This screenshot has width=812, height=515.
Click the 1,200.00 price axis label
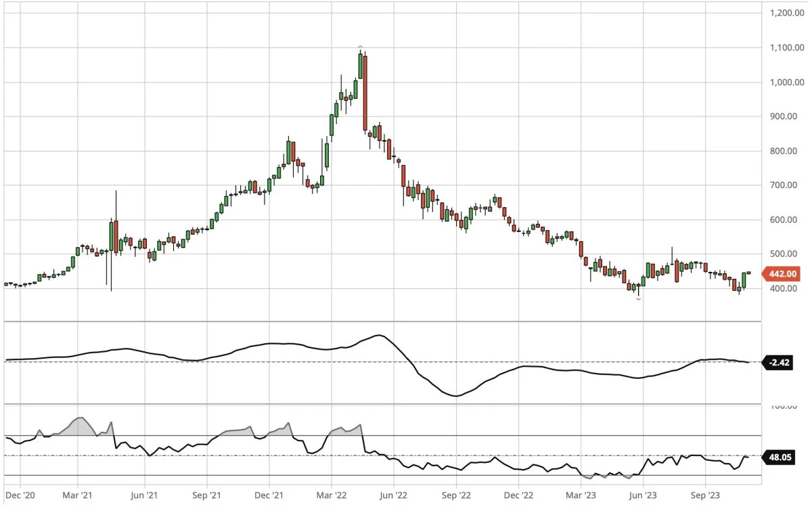[788, 13]
